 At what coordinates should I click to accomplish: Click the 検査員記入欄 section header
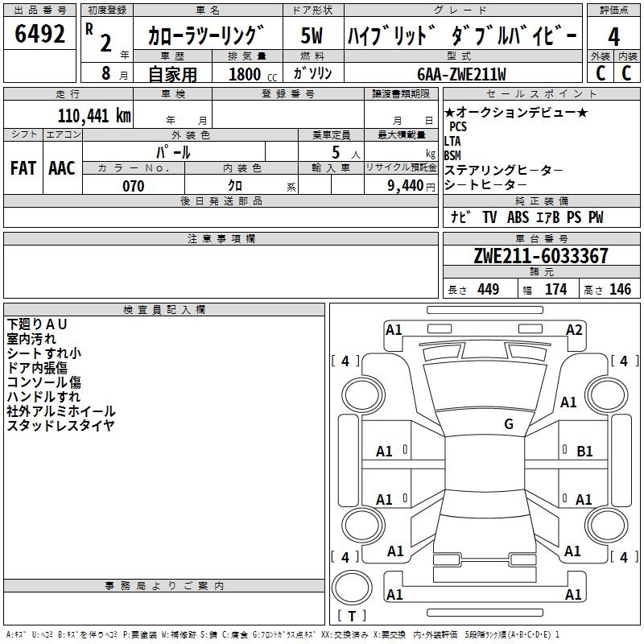pyautogui.click(x=164, y=310)
